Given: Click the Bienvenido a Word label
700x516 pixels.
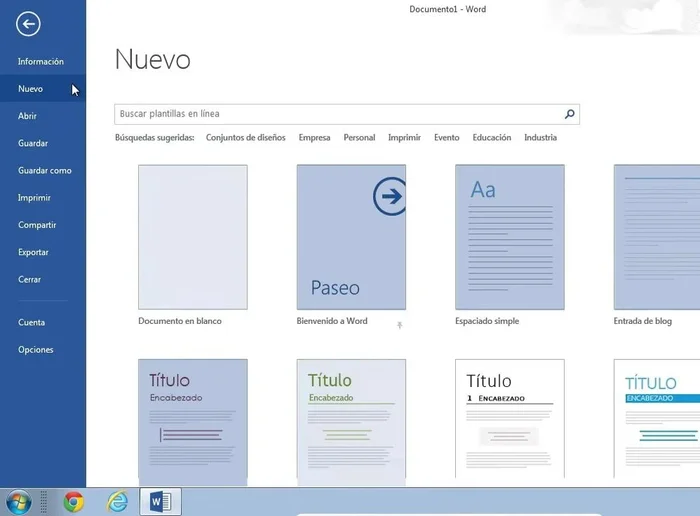Looking at the screenshot, I should (332, 321).
